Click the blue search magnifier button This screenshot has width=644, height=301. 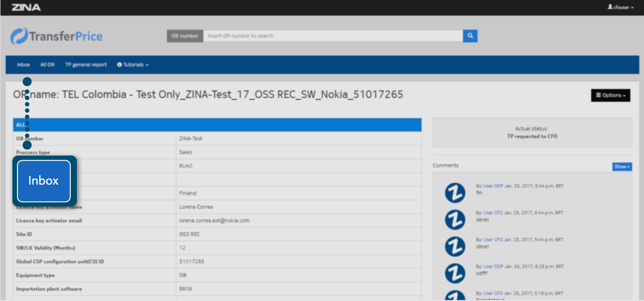[x=470, y=36]
